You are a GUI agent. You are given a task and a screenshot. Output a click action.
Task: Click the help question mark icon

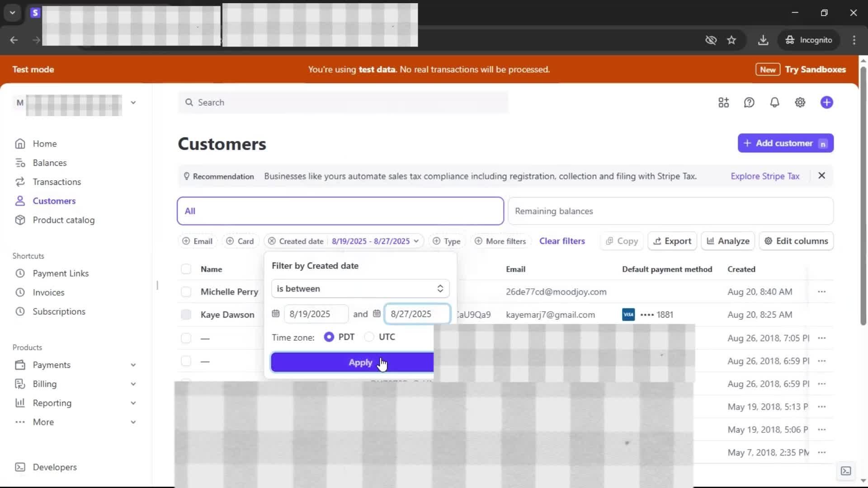pyautogui.click(x=749, y=103)
